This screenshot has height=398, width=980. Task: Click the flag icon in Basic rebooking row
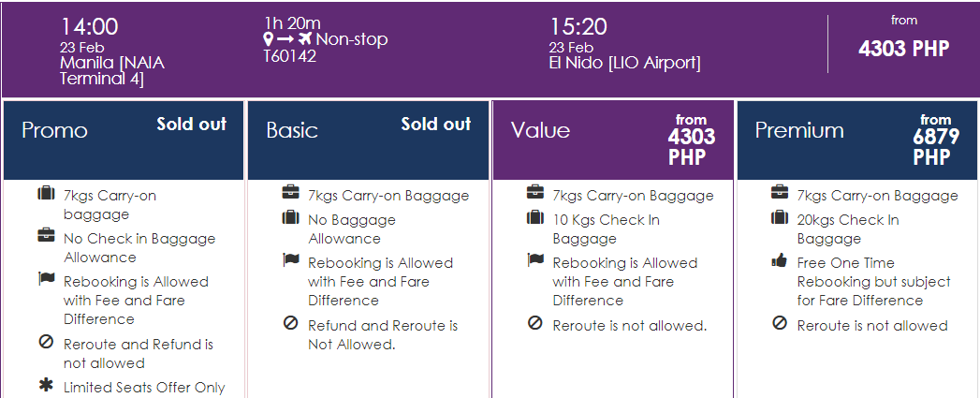click(x=290, y=261)
